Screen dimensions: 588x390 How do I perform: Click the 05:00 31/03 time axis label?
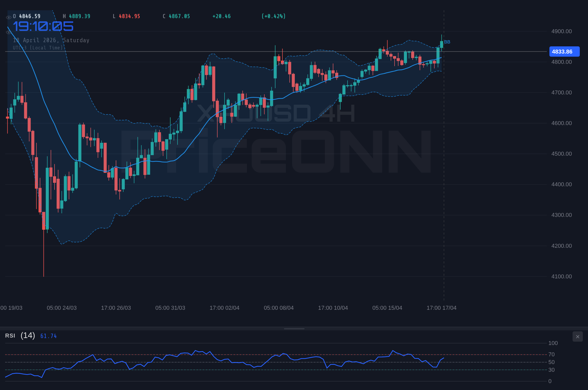coord(170,308)
